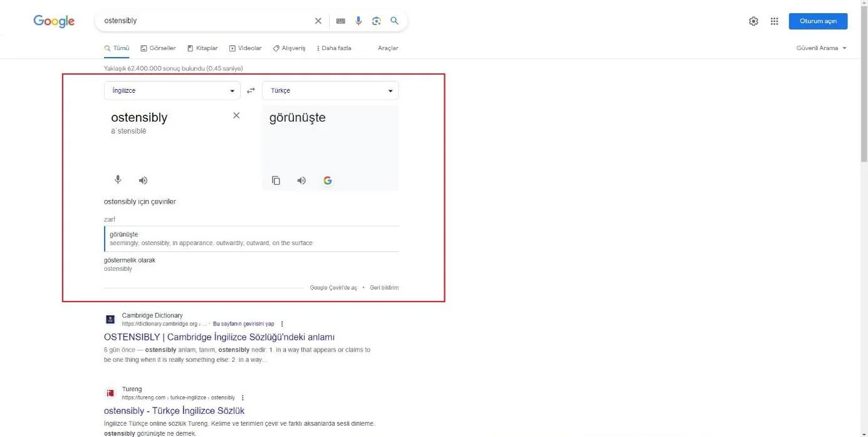Click the Tureng favicon

click(110, 393)
